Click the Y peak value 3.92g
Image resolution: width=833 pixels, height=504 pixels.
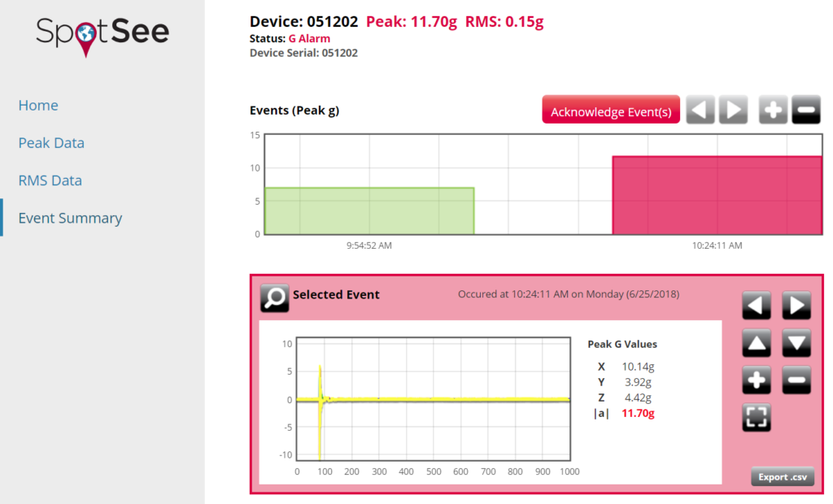638,382
